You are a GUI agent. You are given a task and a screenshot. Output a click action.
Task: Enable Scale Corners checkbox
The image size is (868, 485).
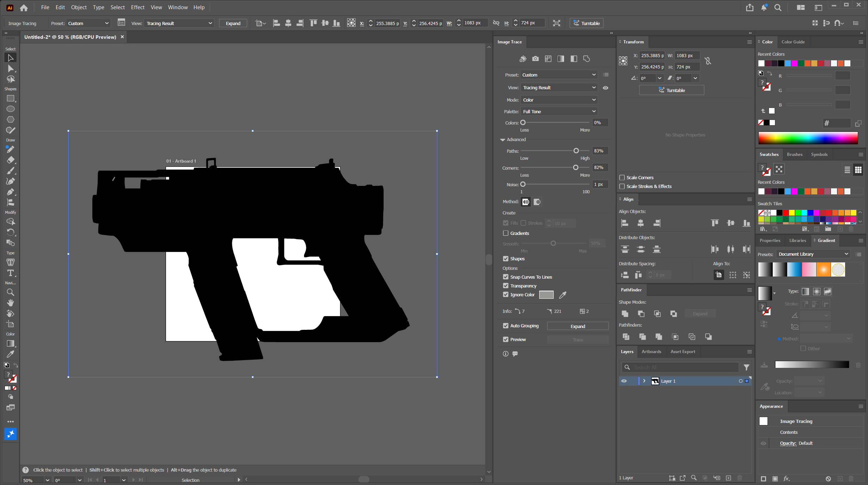point(622,177)
